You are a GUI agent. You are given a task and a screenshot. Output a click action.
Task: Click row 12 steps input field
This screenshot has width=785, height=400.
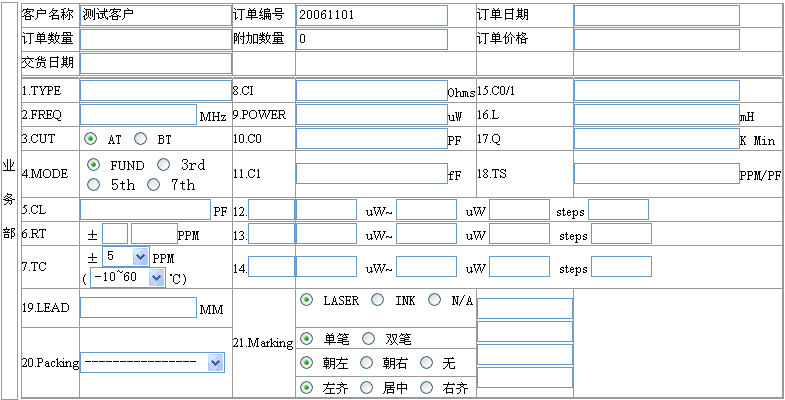click(x=618, y=210)
